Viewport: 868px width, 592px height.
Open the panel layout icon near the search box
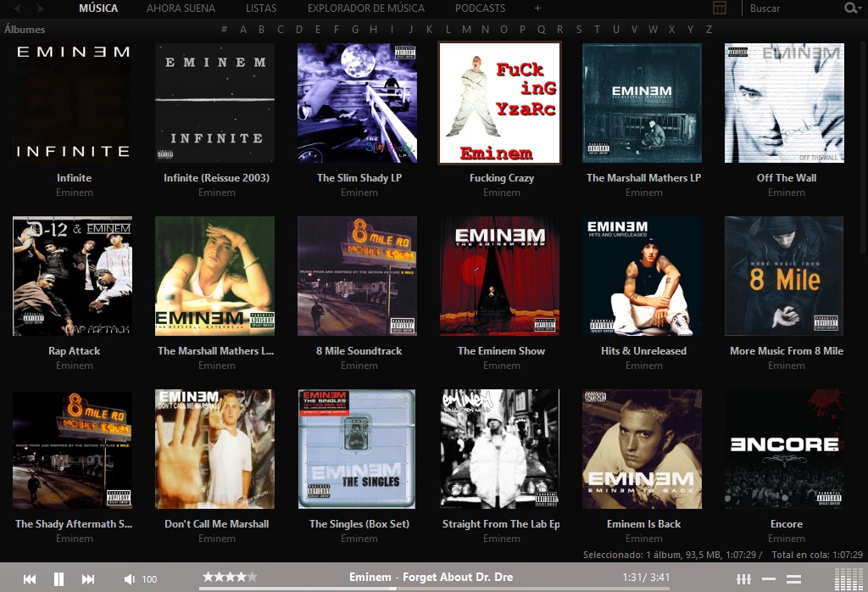720,8
